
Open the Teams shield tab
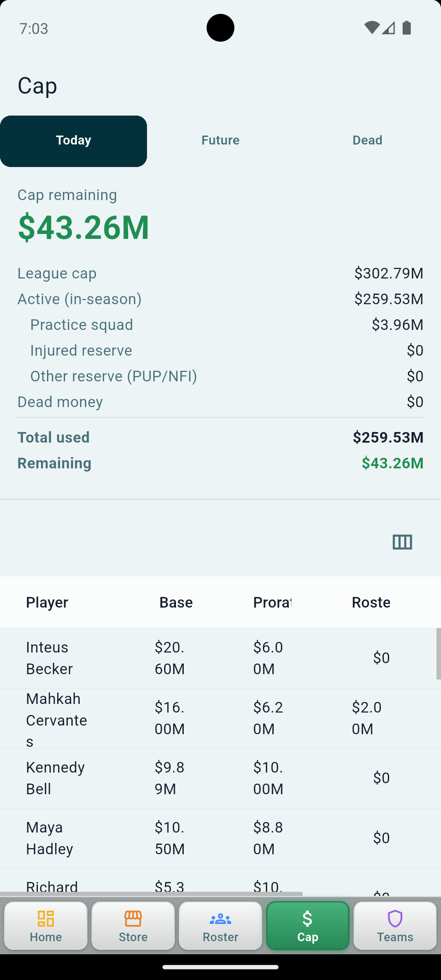coord(395,926)
